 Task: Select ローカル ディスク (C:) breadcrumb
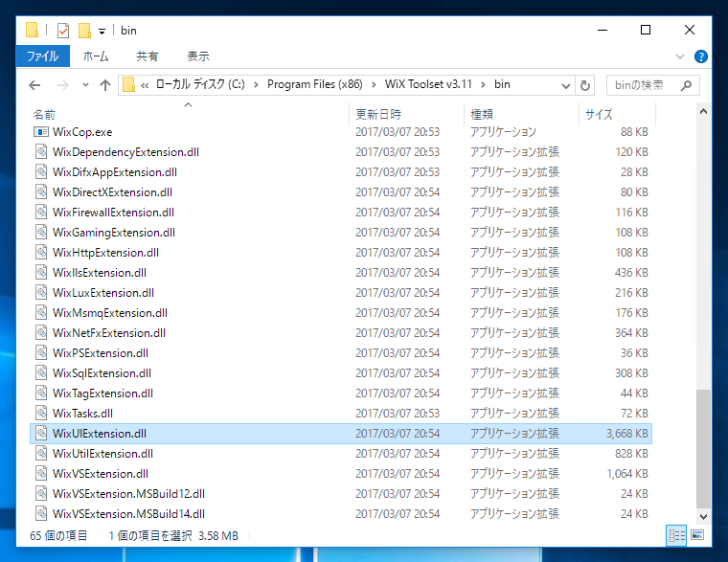(x=200, y=84)
